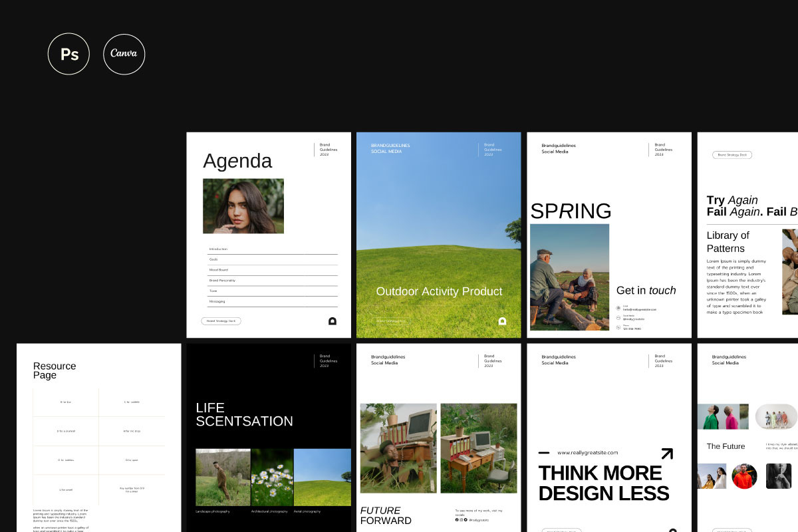Click the arch logo on the Agenda slide

[332, 321]
